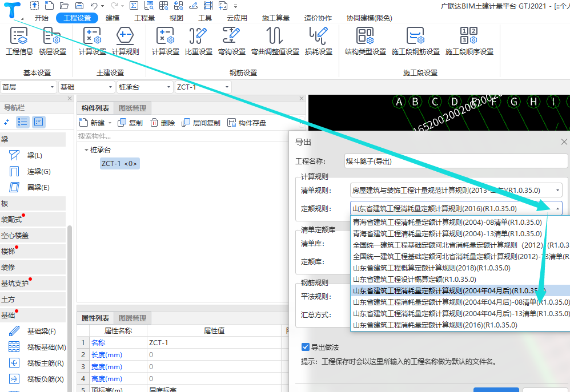This screenshot has width=570, height=392.
Task: Click 新建 in component list toolbar
Action: [92, 123]
